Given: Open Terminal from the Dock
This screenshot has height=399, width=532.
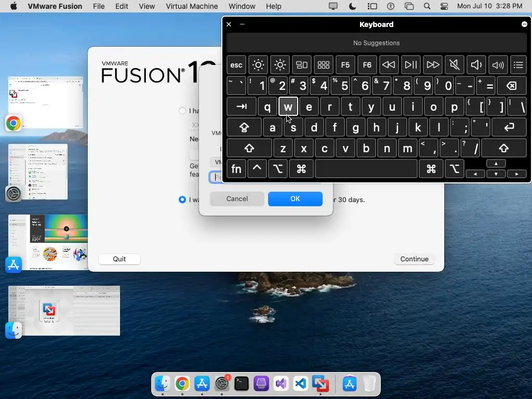Looking at the screenshot, I should [242, 384].
